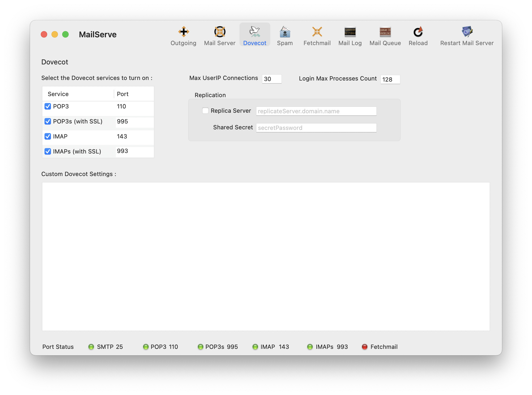Uncheck POP3s (with SSL) service
Screen dimensions: 532x395
click(x=48, y=122)
